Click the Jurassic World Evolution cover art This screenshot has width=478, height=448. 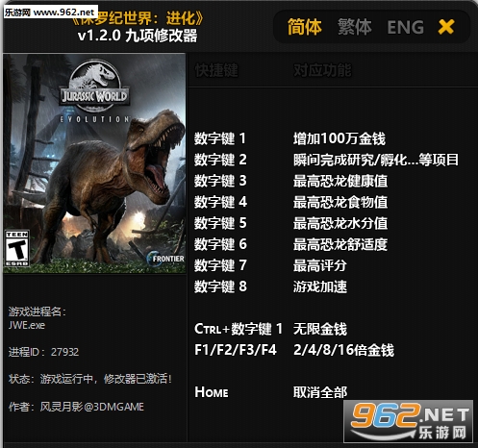tap(94, 163)
